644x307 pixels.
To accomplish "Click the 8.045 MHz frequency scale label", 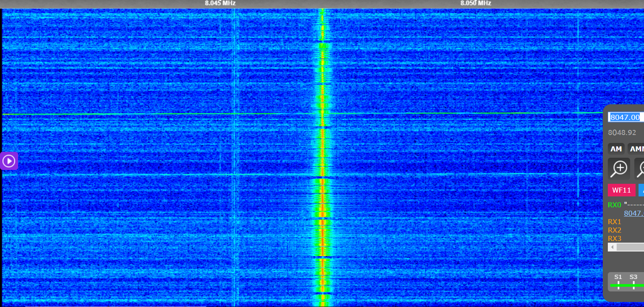I will tap(220, 3).
